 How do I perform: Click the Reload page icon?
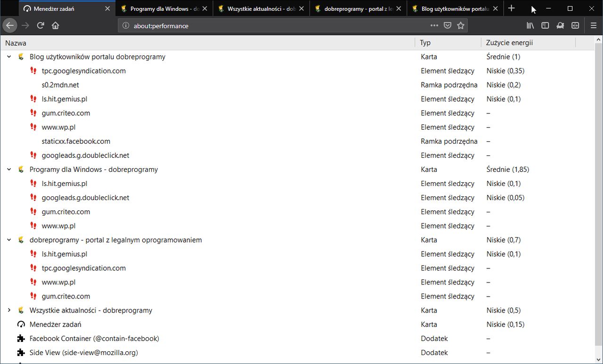41,25
